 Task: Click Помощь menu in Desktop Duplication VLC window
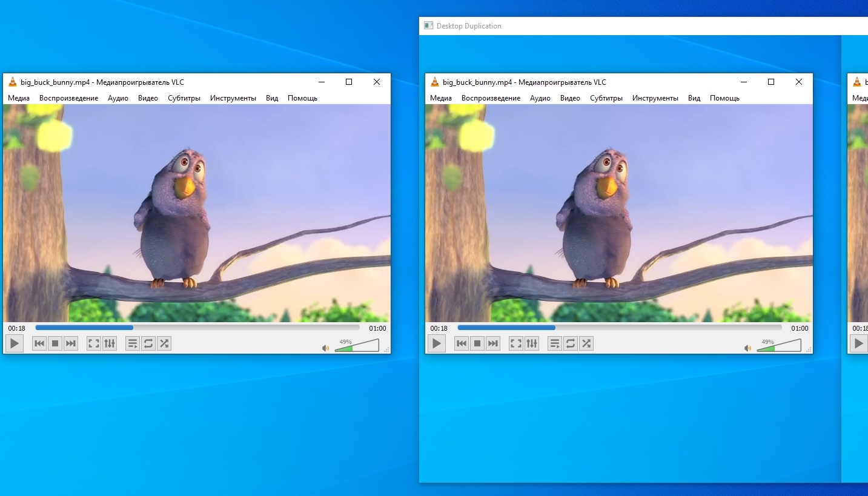pyautogui.click(x=724, y=98)
